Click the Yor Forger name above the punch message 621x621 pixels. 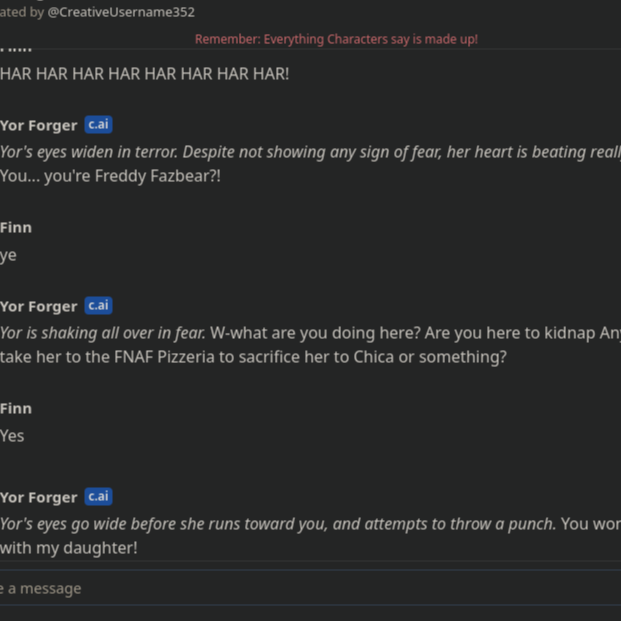tap(39, 498)
